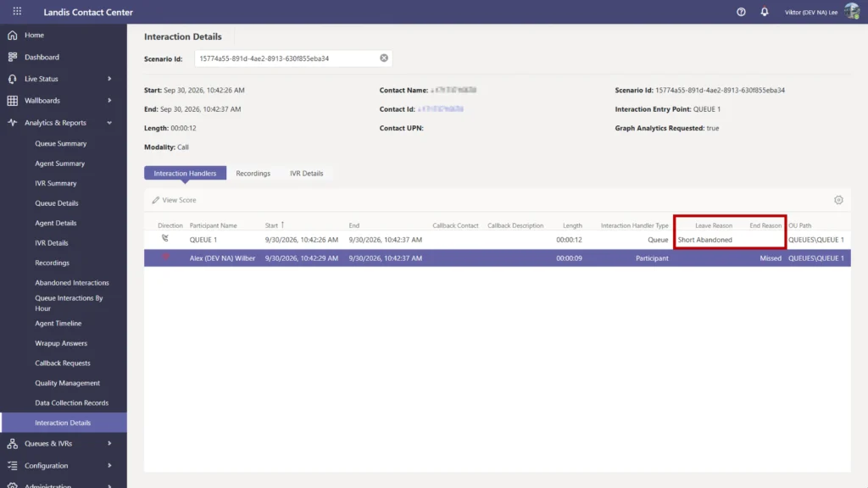Open Queue Details report
The width and height of the screenshot is (868, 488).
[x=57, y=203]
